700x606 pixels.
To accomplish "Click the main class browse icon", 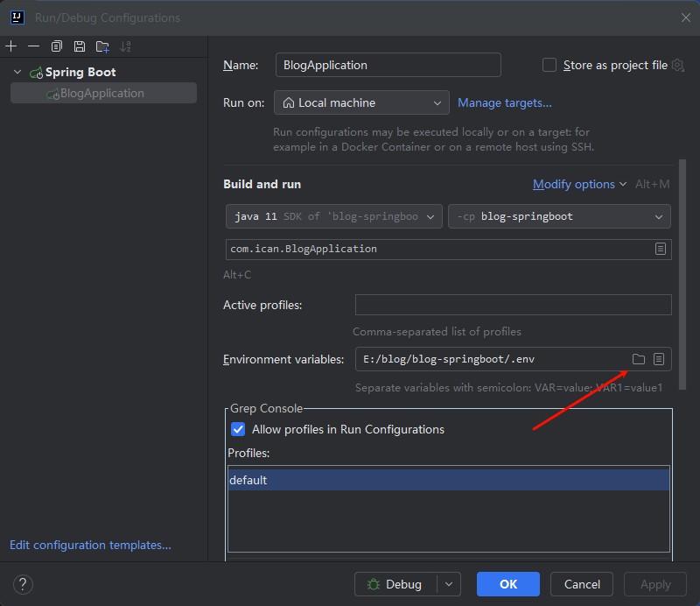I will [661, 249].
